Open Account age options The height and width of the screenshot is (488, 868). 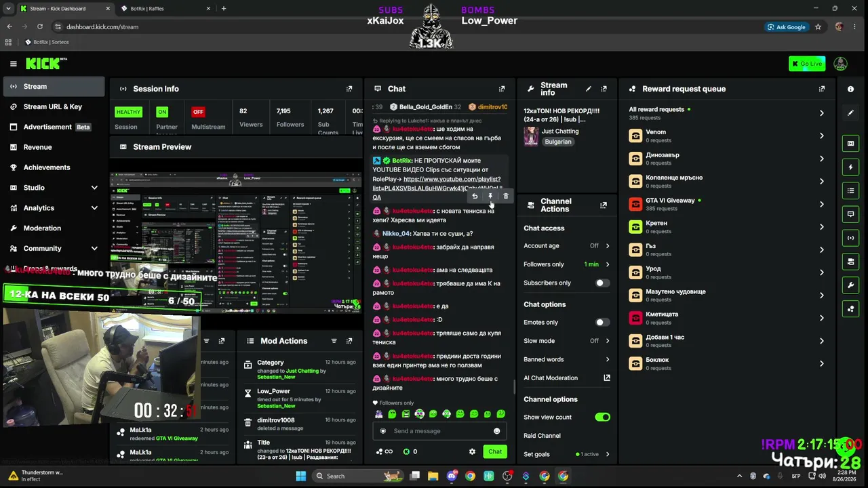567,246
